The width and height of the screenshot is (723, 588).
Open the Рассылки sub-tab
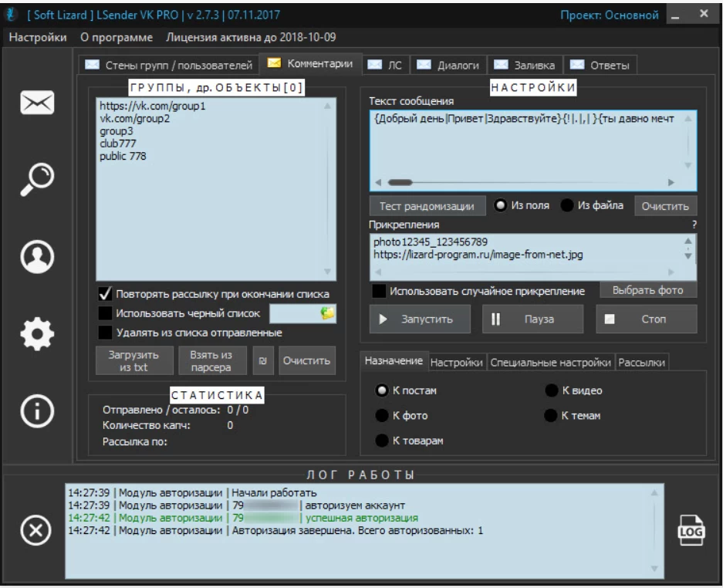642,363
